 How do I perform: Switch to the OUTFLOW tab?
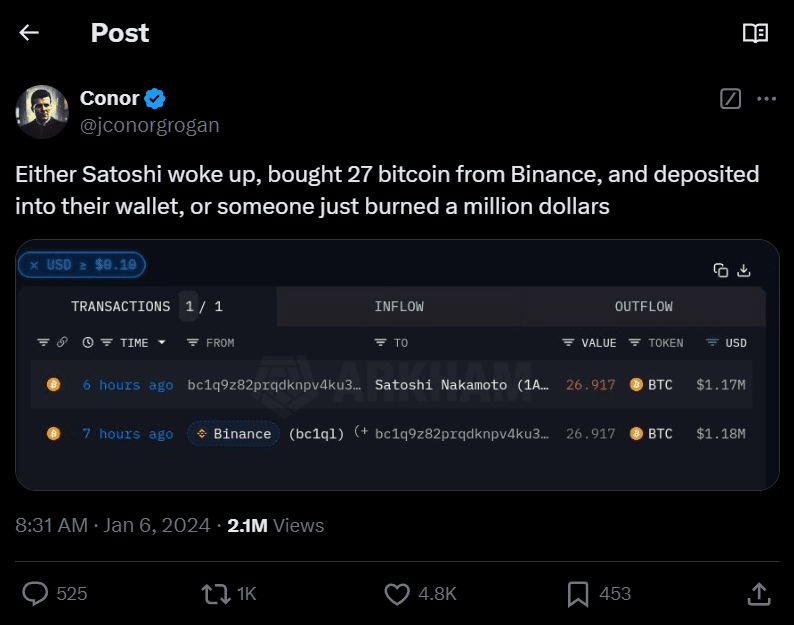pyautogui.click(x=643, y=307)
